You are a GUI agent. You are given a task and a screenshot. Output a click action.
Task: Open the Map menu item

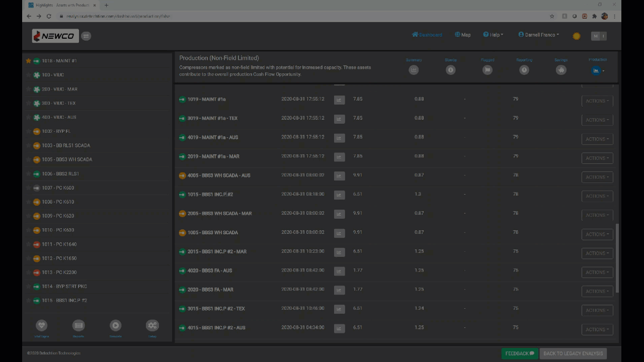click(463, 35)
